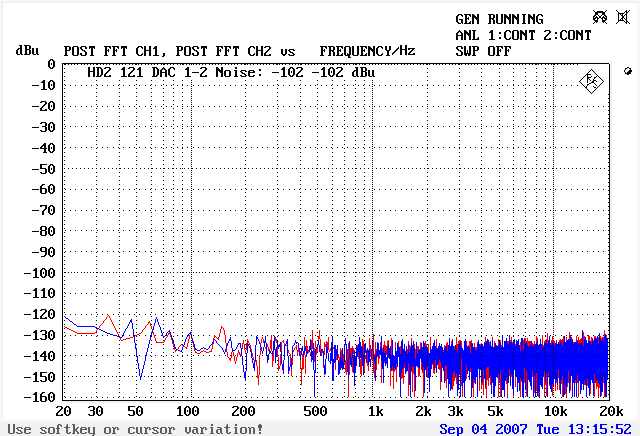Click the SWP OFF status text

(483, 51)
